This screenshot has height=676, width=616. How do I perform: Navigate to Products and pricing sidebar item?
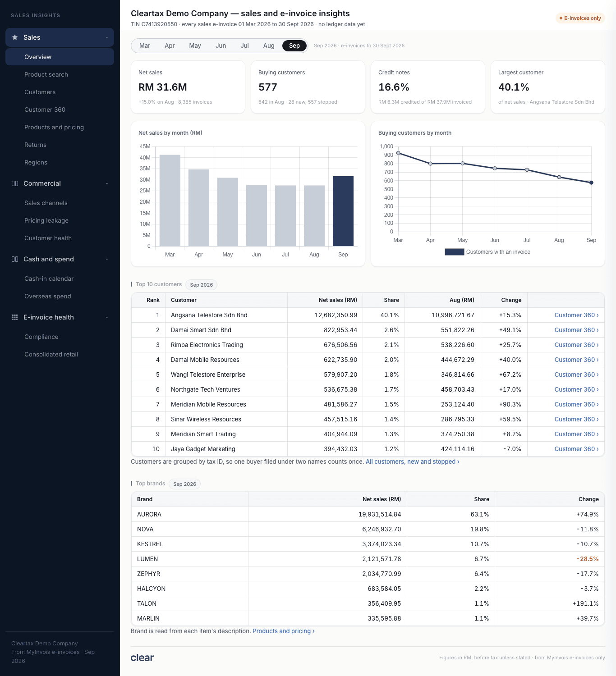[x=60, y=127]
